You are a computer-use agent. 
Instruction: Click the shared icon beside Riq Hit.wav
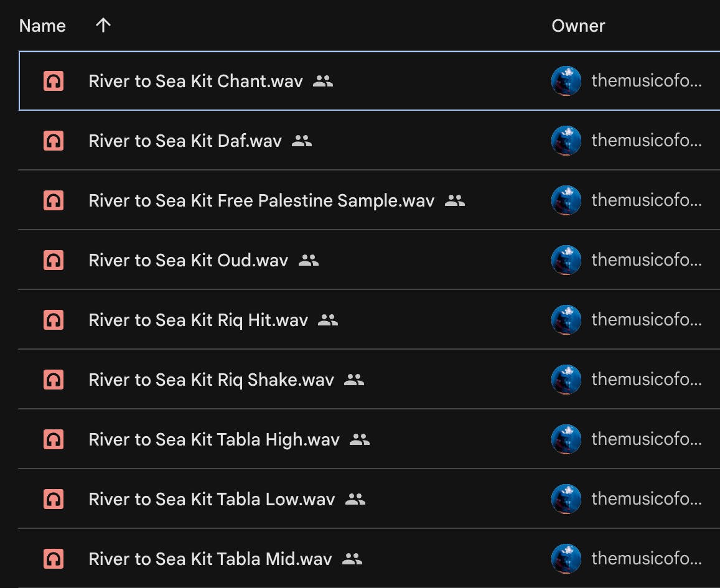coord(328,320)
